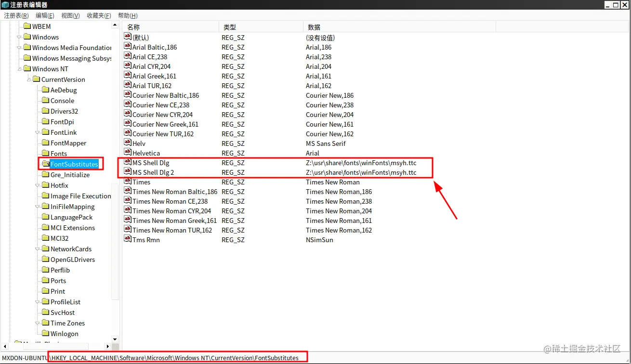The image size is (631, 364).
Task: Select the WBEM folder icon
Action: click(27, 26)
